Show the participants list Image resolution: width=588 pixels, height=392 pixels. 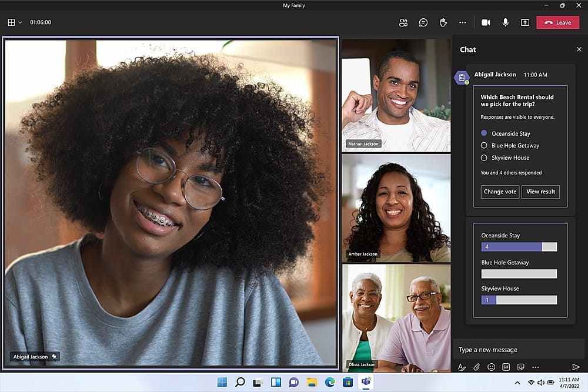pyautogui.click(x=403, y=22)
